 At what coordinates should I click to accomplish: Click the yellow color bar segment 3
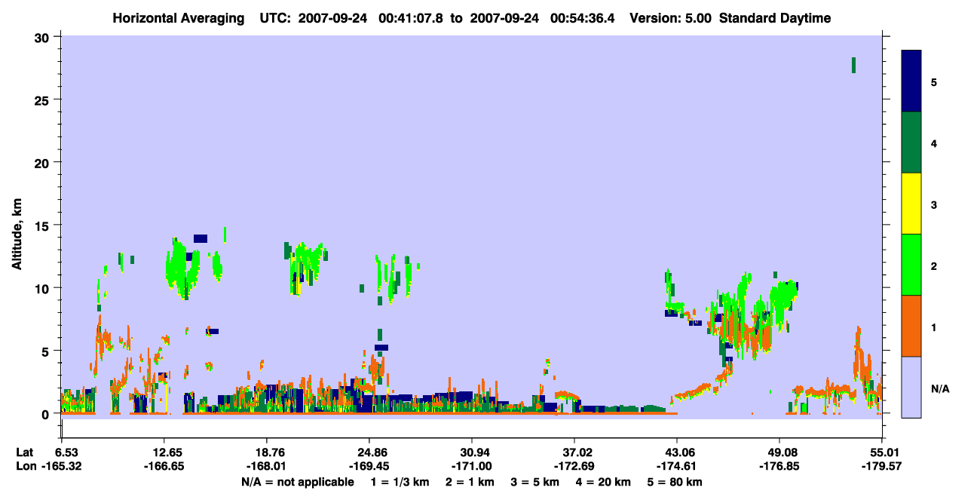[x=911, y=204]
